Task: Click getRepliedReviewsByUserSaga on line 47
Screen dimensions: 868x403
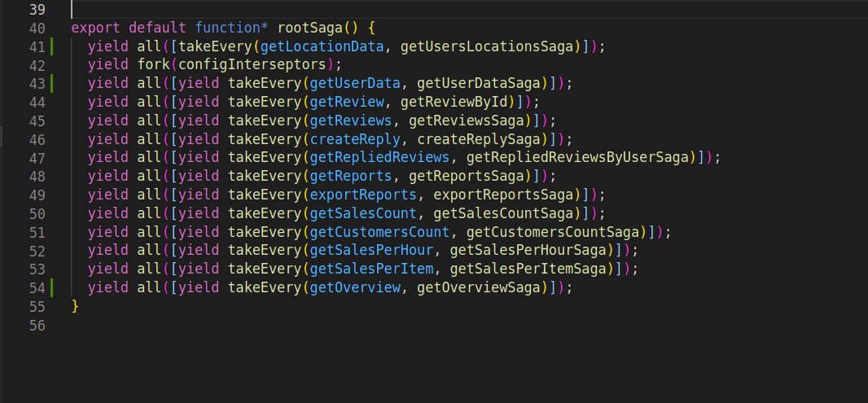Action: [x=578, y=158]
